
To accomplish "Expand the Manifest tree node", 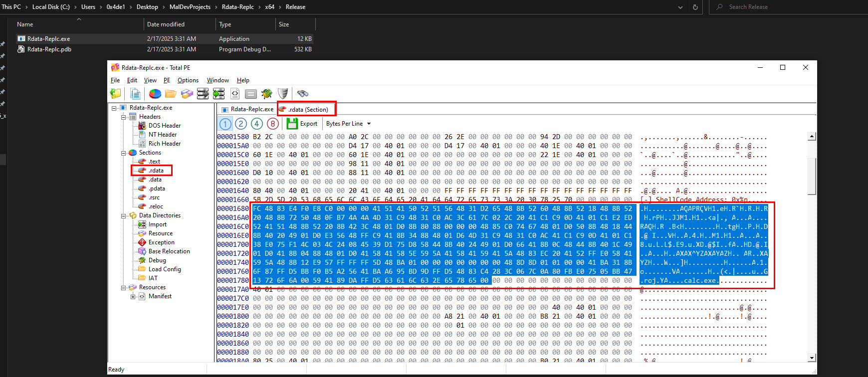I will click(133, 296).
